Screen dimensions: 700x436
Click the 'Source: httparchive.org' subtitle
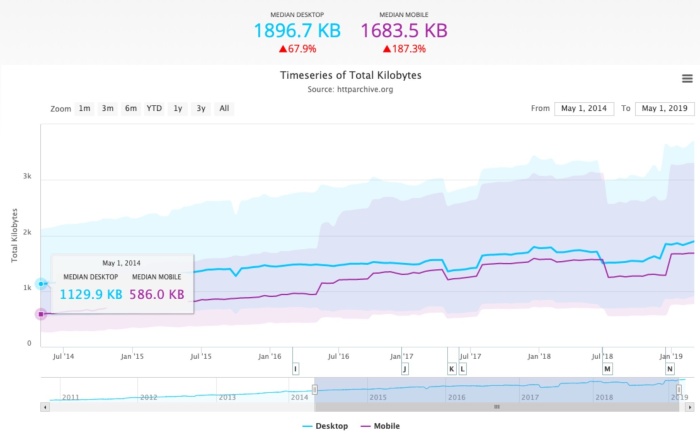350,89
